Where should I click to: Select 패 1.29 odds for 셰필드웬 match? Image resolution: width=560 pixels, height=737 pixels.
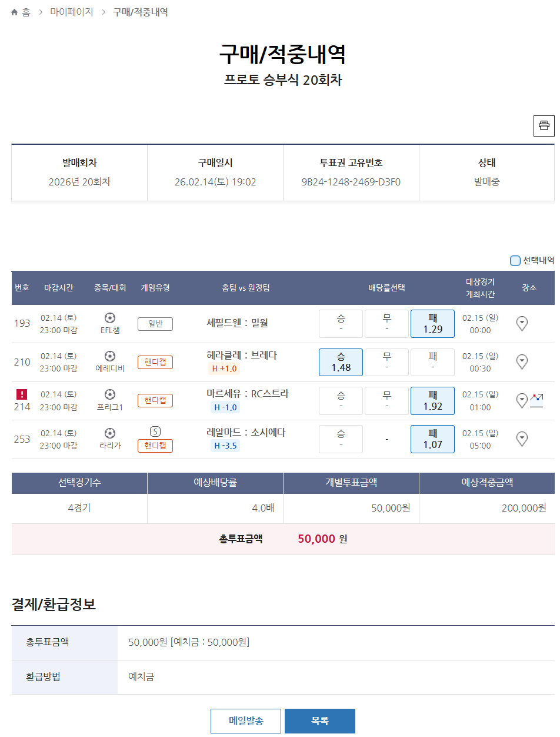432,324
